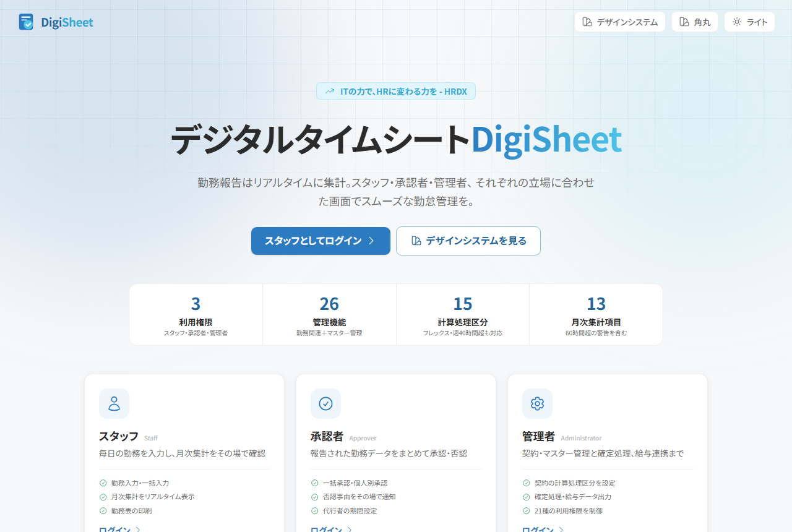Click the スタッフ card description text
The image size is (792, 532).
[x=182, y=453]
